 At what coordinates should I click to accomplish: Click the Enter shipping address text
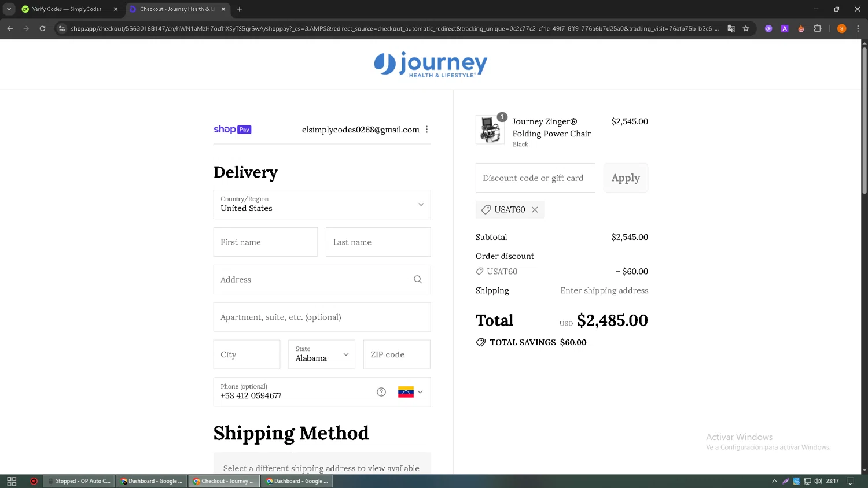tap(604, 291)
